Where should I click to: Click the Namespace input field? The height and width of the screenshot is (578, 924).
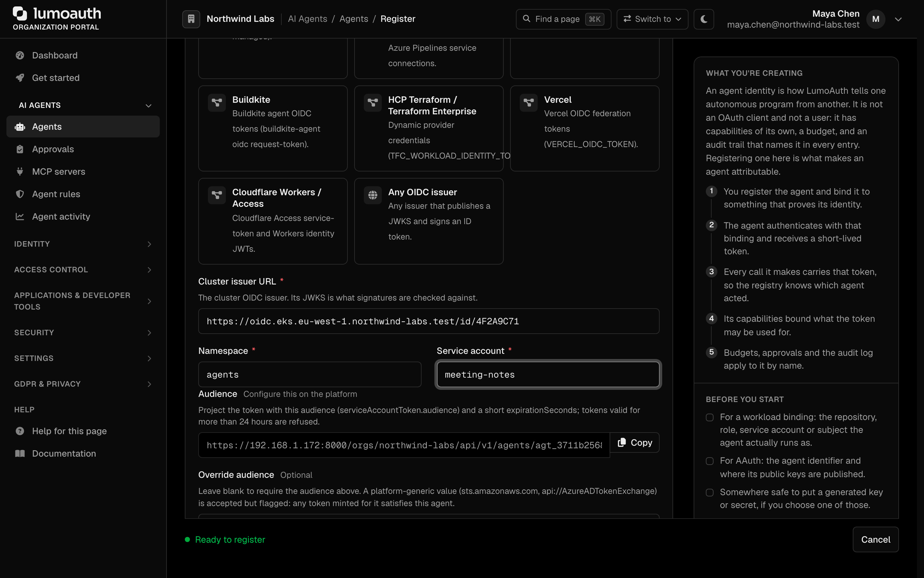point(310,375)
